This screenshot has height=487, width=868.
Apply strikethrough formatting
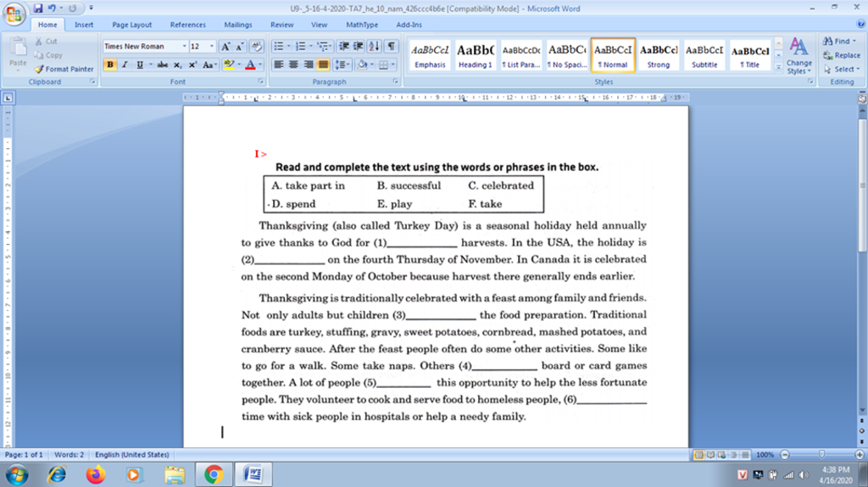[162, 64]
